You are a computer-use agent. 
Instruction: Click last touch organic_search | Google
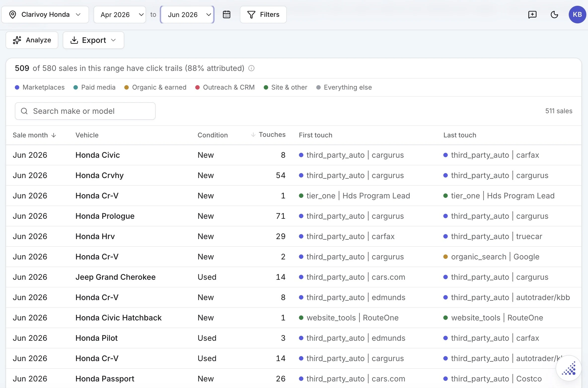pos(491,257)
